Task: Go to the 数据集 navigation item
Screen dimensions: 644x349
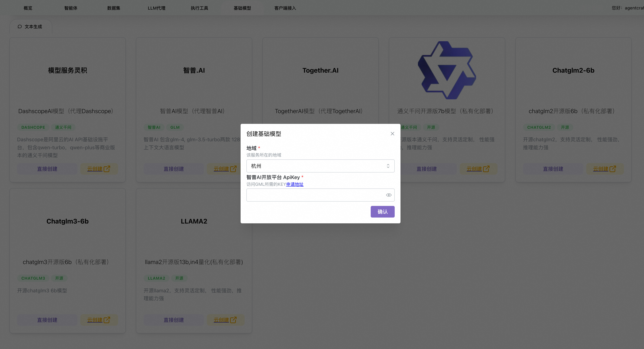Action: tap(114, 8)
